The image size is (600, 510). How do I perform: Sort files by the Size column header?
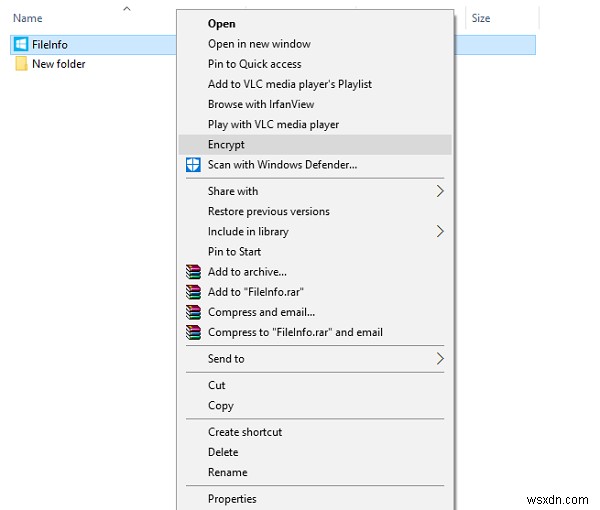pos(481,18)
